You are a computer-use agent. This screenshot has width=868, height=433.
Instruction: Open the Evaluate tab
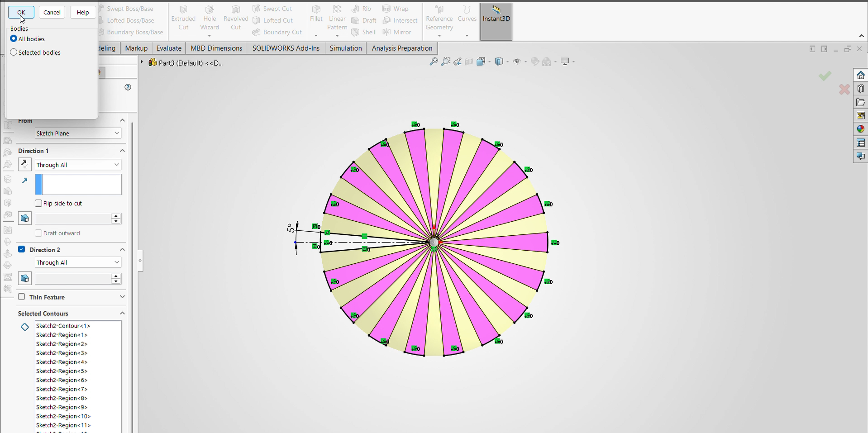pyautogui.click(x=169, y=48)
